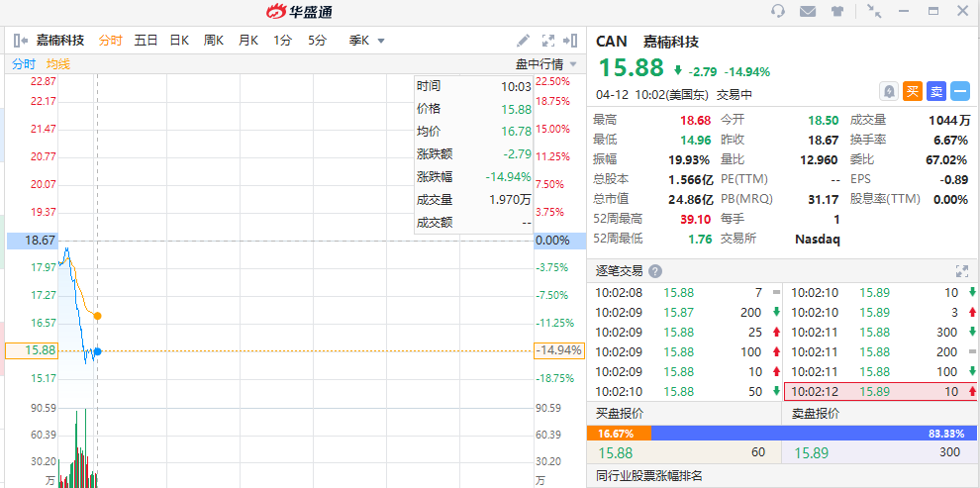The width and height of the screenshot is (980, 488).
Task: Open the 盘中行情 session dropdown
Action: click(x=545, y=64)
